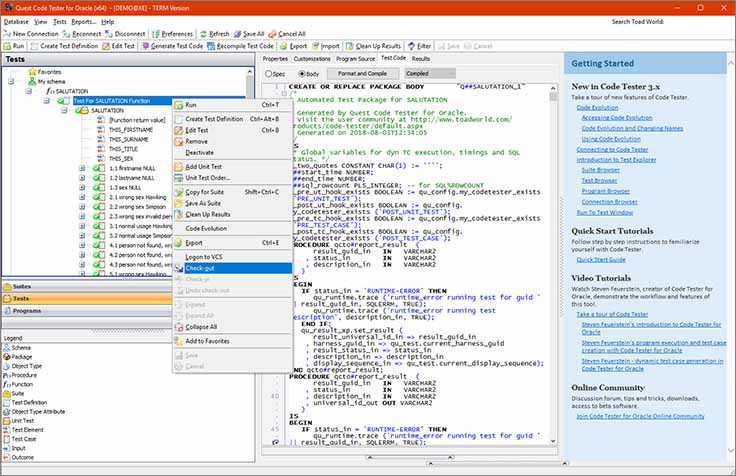This screenshot has height=476, width=736.
Task: Expand 2.1 wrong sex Hawking node
Action: [82, 197]
